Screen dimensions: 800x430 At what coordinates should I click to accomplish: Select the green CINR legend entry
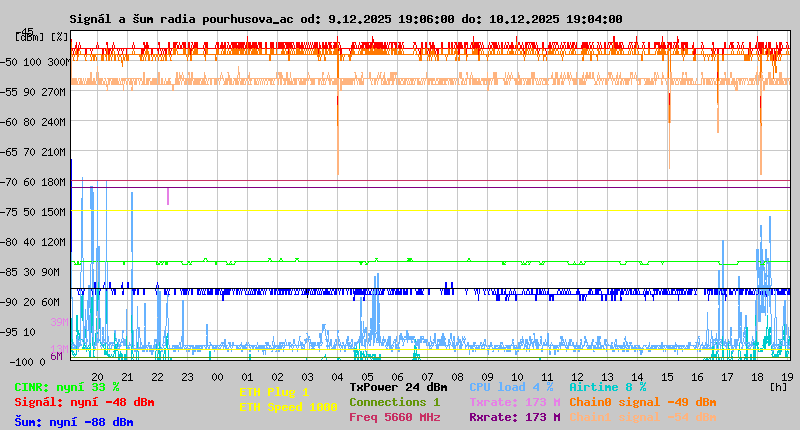66,387
